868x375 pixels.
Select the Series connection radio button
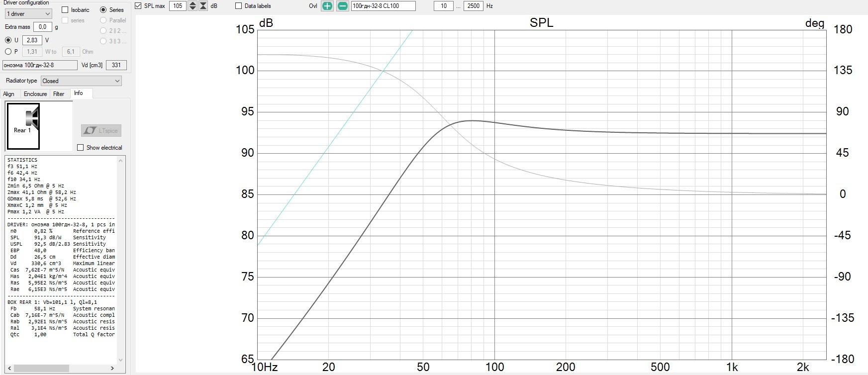tap(103, 10)
